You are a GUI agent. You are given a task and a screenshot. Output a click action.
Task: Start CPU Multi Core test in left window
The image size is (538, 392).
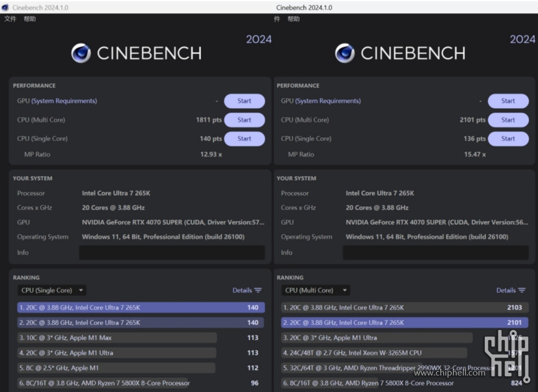click(244, 120)
